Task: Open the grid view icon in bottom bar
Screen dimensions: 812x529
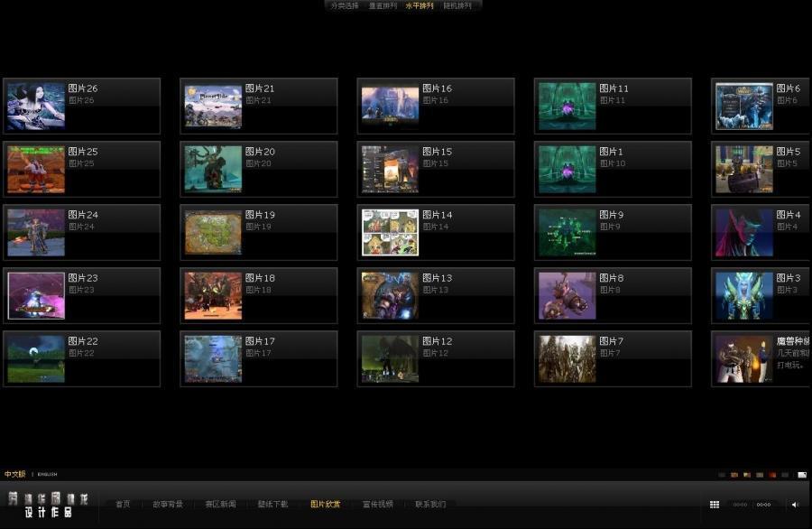Action: [715, 504]
